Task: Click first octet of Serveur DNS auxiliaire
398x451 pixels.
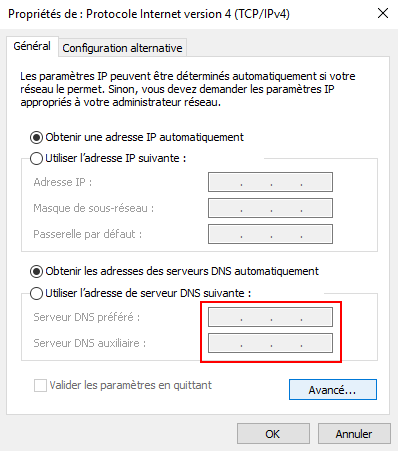Action: point(225,343)
